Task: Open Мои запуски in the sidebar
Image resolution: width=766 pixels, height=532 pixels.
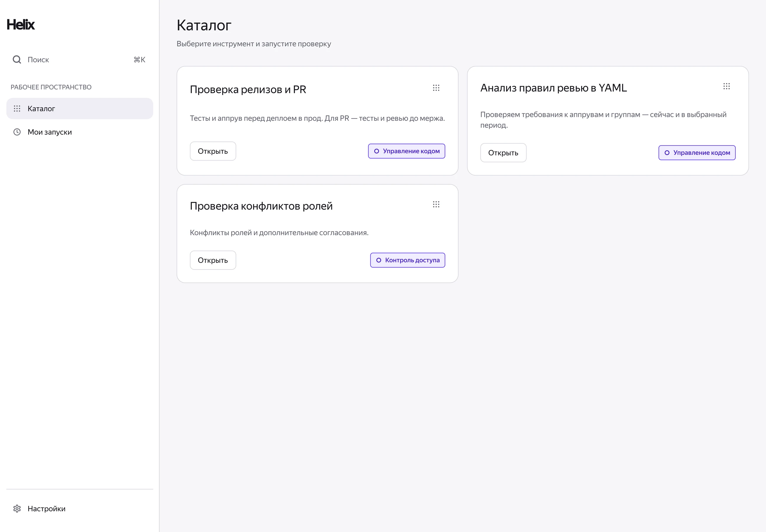Action: (80, 132)
